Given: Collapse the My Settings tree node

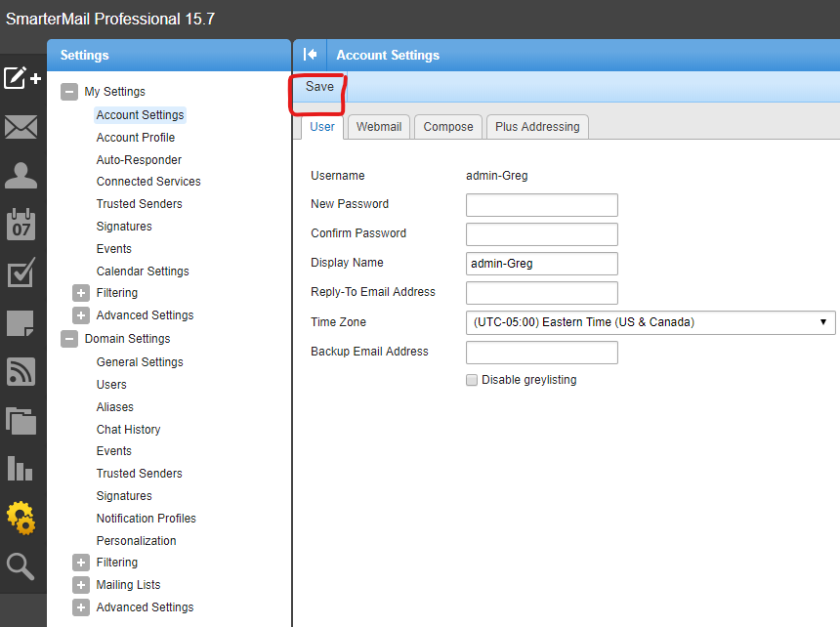Looking at the screenshot, I should click(x=69, y=92).
